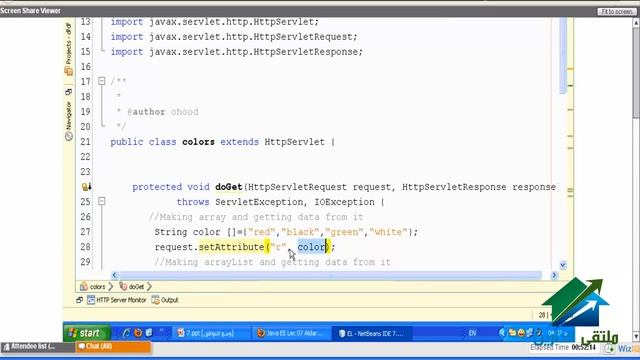Click "HttpServletResponse" import on line 15

tap(306, 52)
